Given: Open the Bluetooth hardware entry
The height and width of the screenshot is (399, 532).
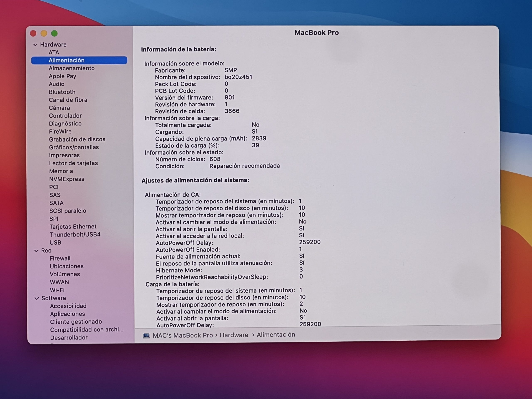Looking at the screenshot, I should tap(62, 92).
